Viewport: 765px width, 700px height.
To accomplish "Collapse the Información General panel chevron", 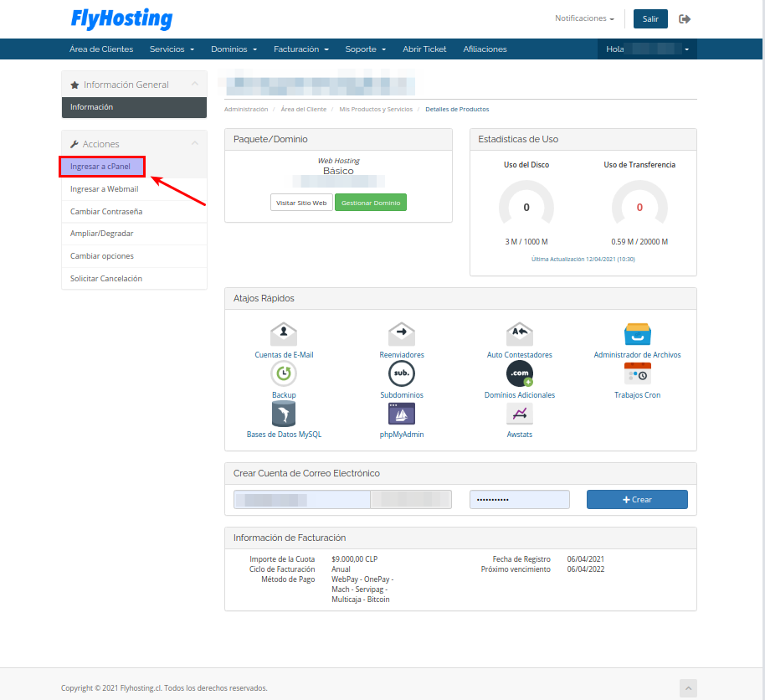I will (195, 84).
